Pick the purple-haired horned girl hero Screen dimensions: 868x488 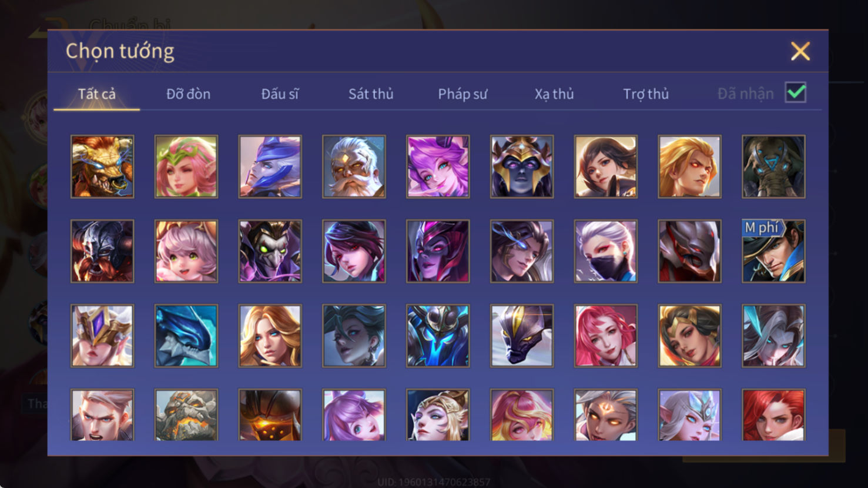click(438, 166)
